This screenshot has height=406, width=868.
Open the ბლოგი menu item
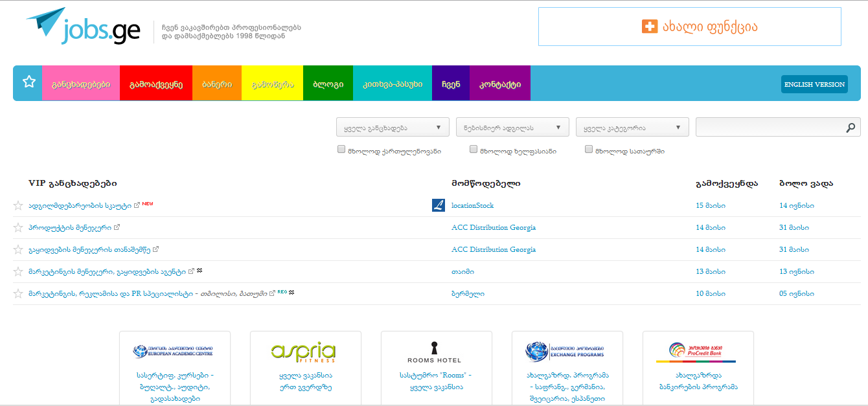tap(328, 84)
